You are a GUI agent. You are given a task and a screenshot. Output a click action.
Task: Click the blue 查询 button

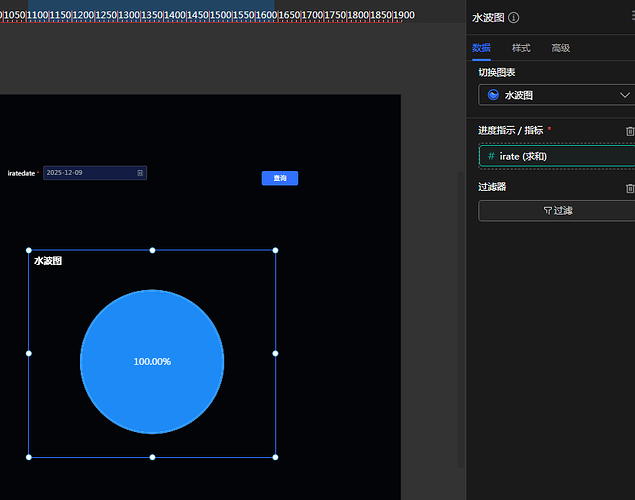pyautogui.click(x=280, y=178)
